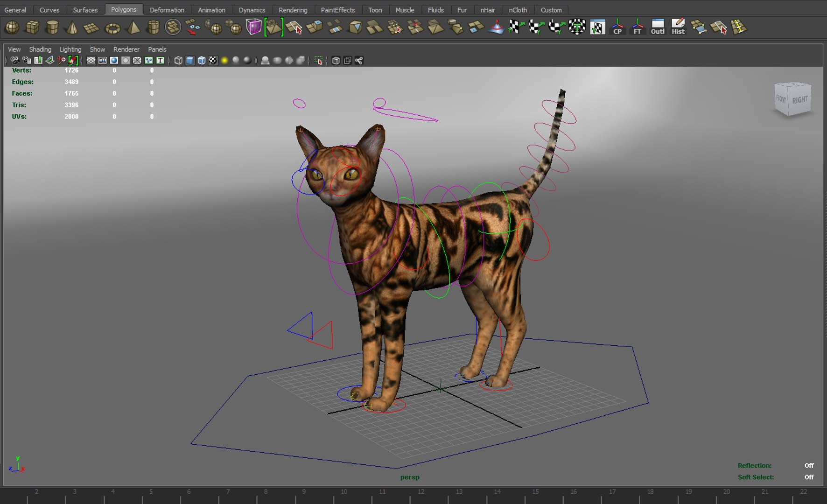Create a polygon cube from the shelf
Image resolution: width=827 pixels, height=504 pixels.
coord(32,28)
